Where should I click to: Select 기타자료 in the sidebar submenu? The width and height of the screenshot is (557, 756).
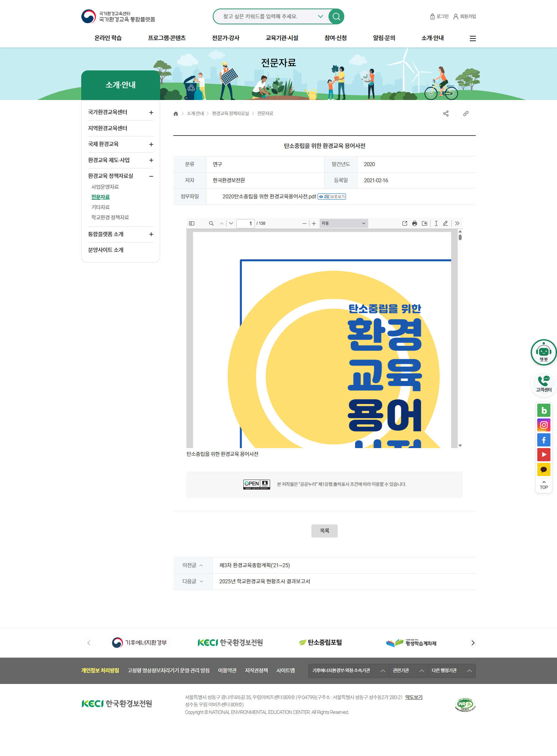(101, 207)
